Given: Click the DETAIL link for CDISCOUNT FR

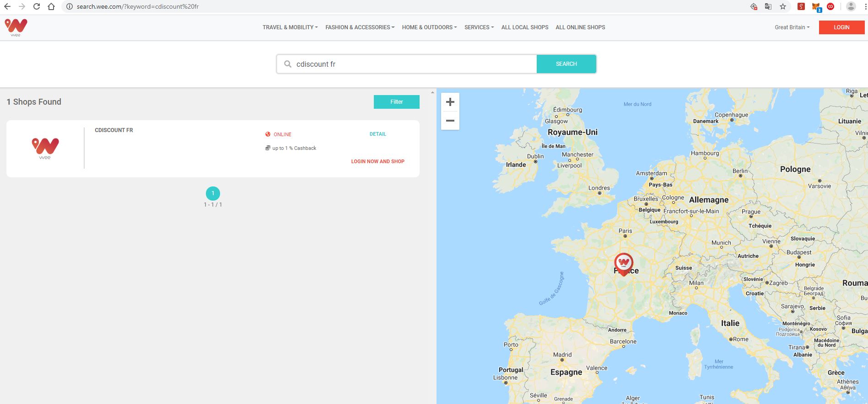Looking at the screenshot, I should coord(377,134).
